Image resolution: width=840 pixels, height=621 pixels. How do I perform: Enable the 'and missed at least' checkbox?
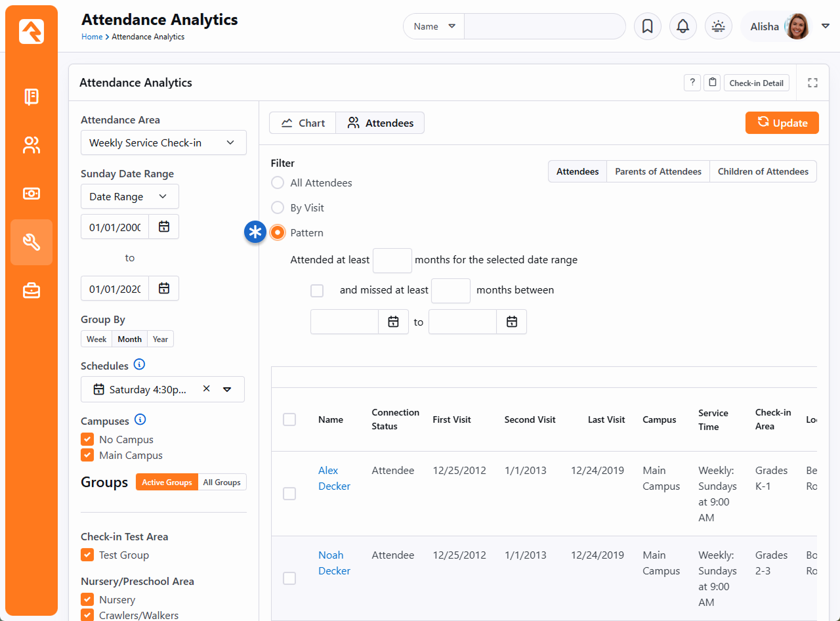(317, 291)
